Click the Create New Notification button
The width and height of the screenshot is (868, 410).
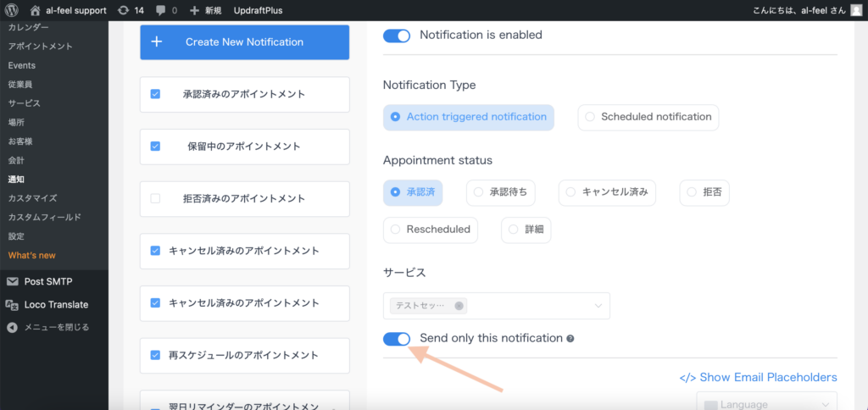(x=244, y=42)
